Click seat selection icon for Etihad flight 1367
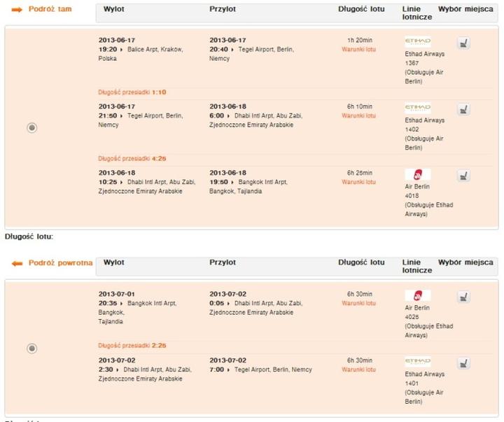This screenshot has width=504, height=422. point(463,43)
